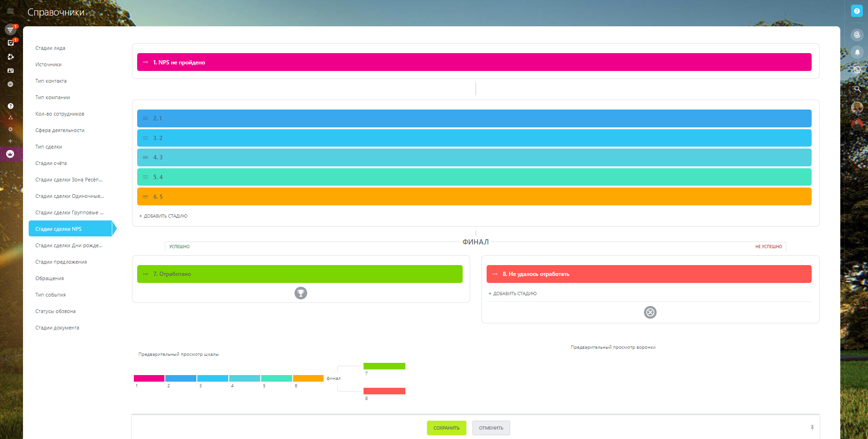Open the red-background user avatar in right panel

[857, 125]
